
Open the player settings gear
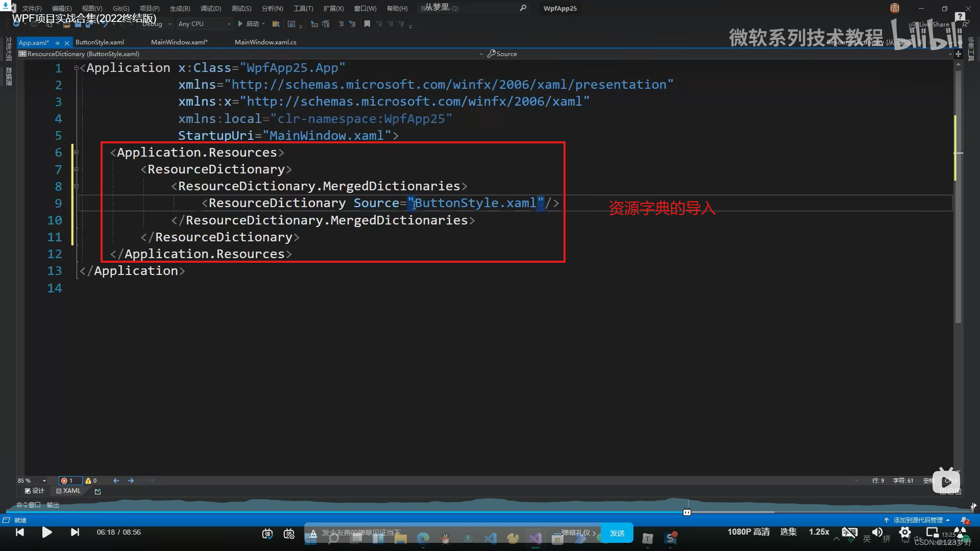coord(904,532)
